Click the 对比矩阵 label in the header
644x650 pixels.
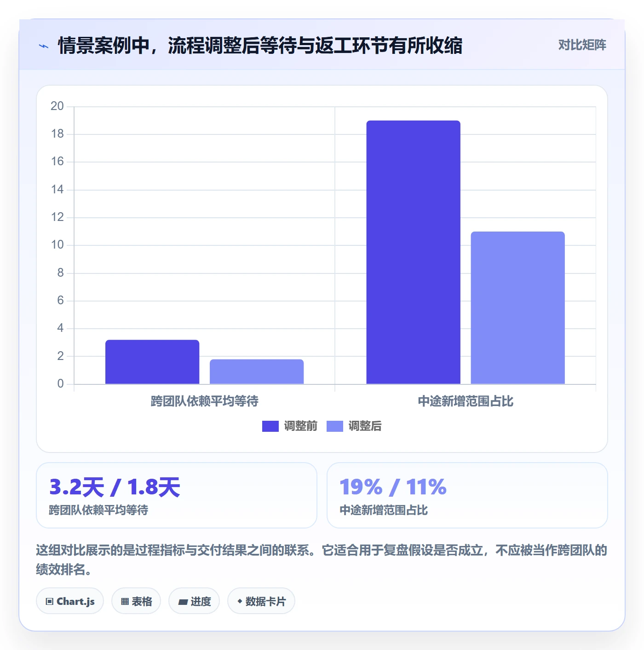(582, 45)
